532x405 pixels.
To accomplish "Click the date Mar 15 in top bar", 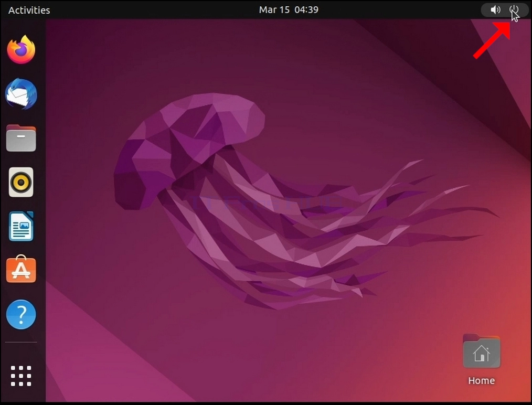I will point(274,9).
